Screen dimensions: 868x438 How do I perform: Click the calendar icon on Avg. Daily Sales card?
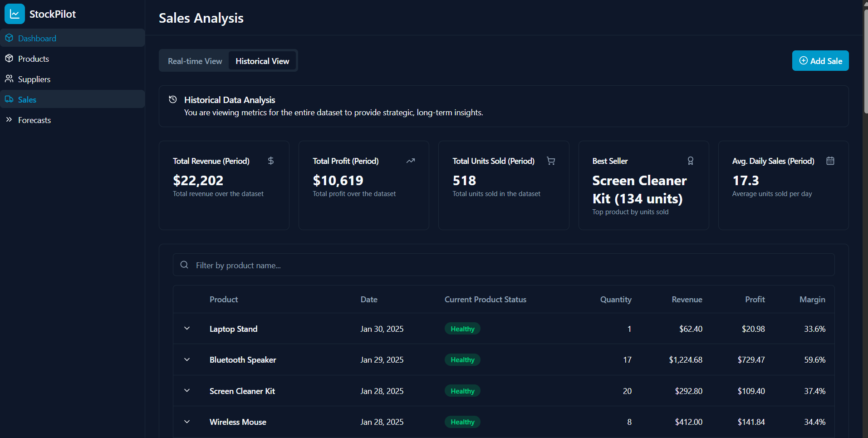(x=830, y=160)
